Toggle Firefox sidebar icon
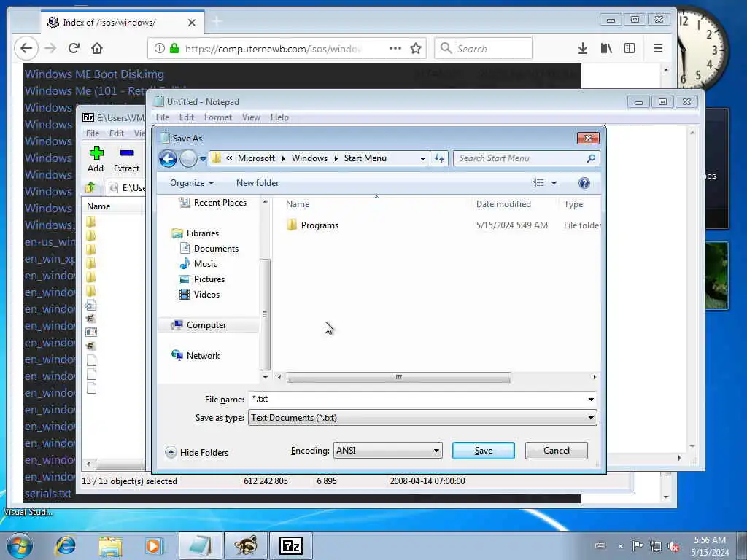The width and height of the screenshot is (747, 560). point(630,48)
